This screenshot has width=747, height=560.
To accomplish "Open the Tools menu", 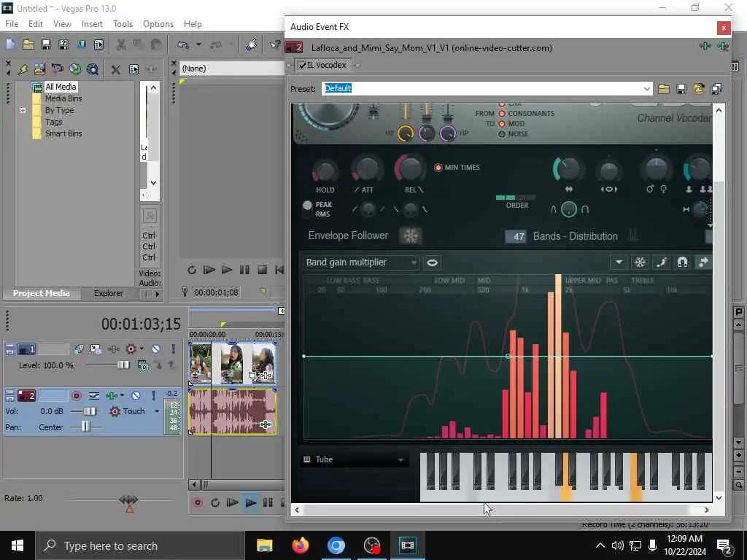I will pyautogui.click(x=123, y=24).
